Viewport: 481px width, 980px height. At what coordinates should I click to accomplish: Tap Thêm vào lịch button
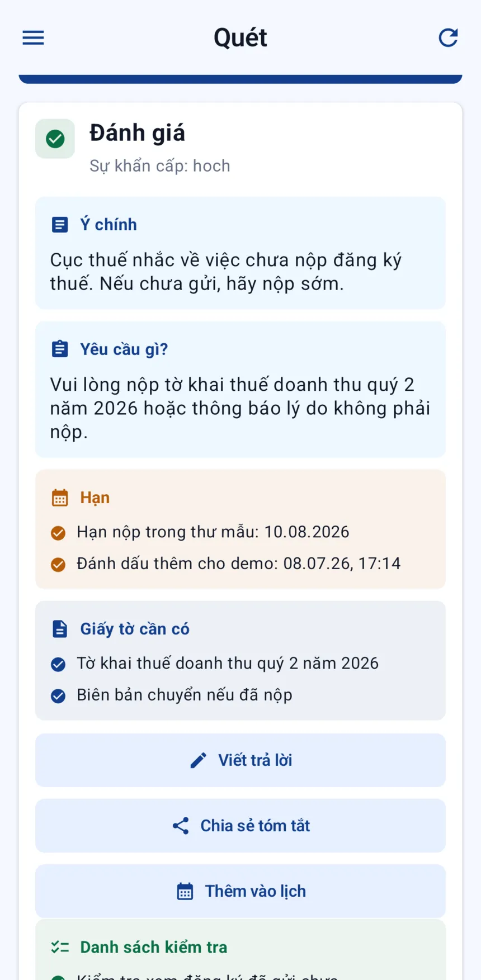point(240,891)
